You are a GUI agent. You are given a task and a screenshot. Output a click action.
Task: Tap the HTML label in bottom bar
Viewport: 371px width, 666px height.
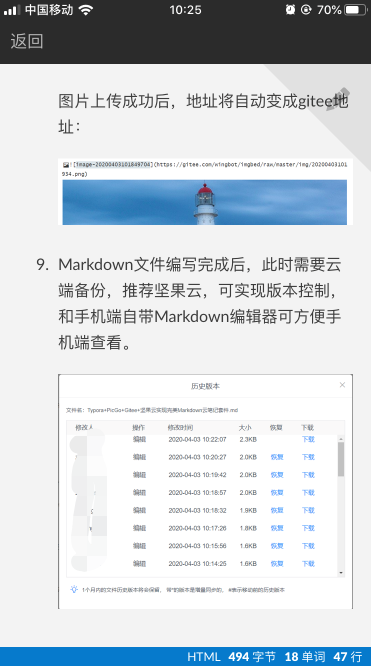point(204,657)
